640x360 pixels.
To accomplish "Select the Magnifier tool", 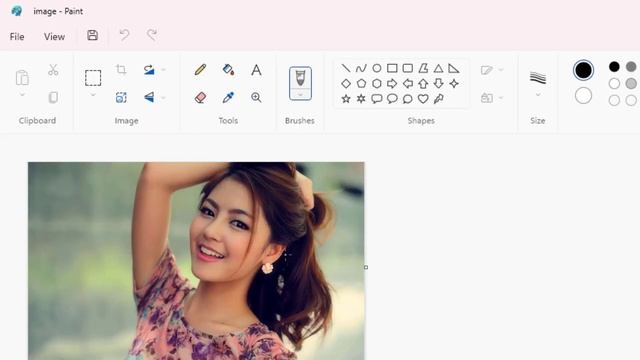I will (x=256, y=98).
